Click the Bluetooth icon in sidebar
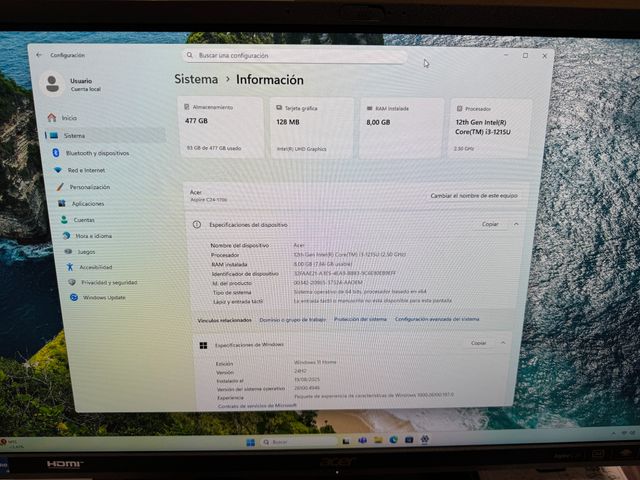Viewport: 640px width, 480px height. coord(56,153)
